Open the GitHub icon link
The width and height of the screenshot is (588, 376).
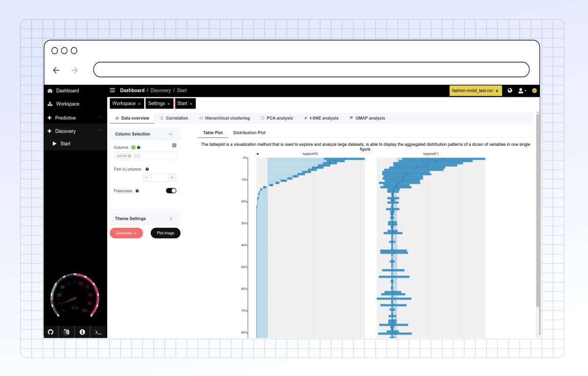[51, 332]
